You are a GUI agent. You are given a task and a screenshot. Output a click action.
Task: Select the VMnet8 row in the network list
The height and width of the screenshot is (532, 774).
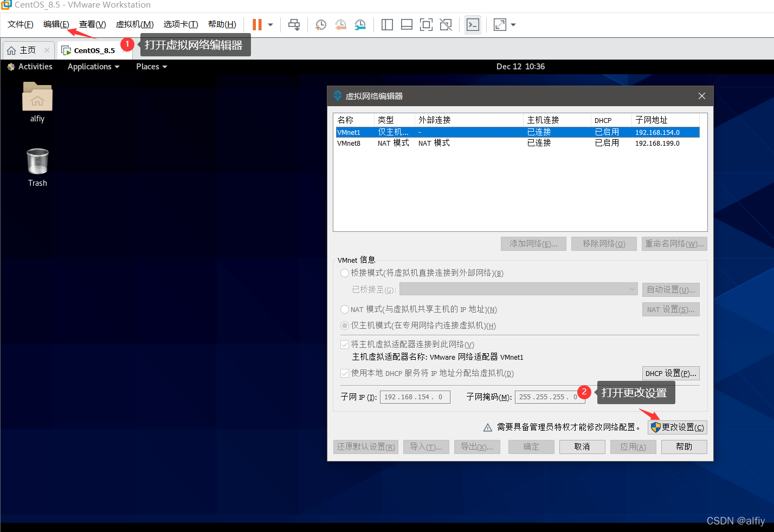(518, 143)
